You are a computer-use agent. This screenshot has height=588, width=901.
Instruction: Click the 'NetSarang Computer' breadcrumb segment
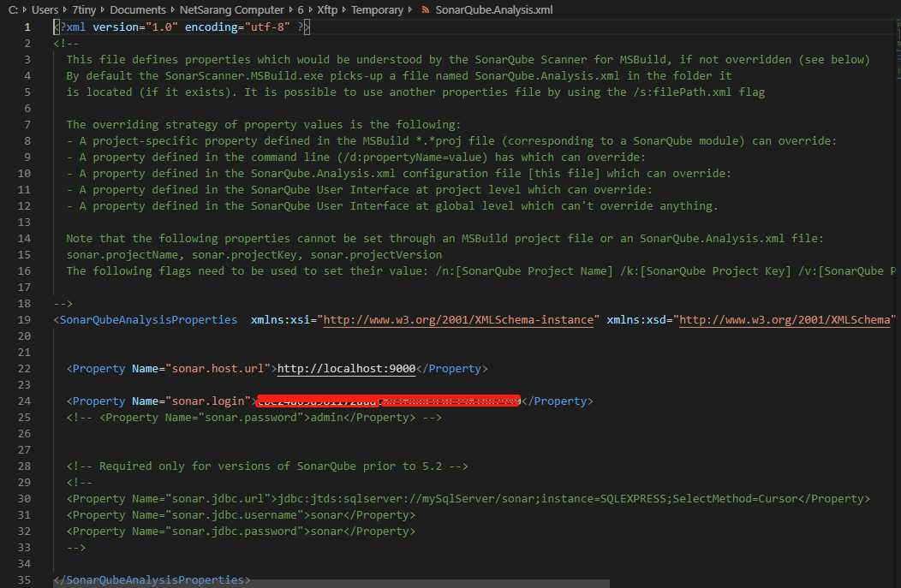(x=231, y=9)
